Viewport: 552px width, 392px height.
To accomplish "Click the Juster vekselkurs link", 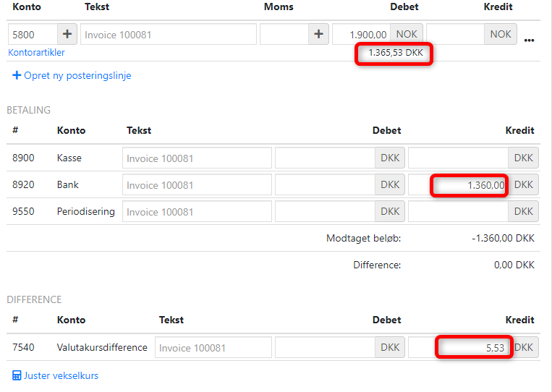I will click(61, 375).
